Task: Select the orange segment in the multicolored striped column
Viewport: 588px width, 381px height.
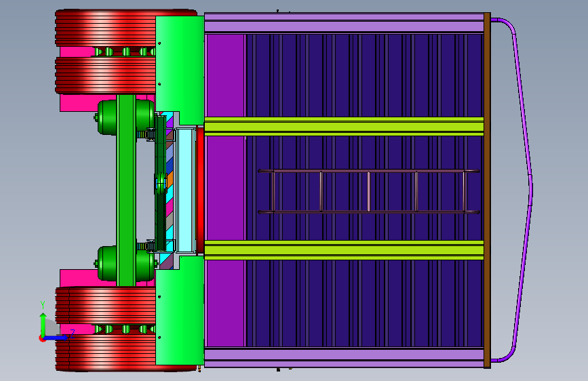Action: pos(170,179)
